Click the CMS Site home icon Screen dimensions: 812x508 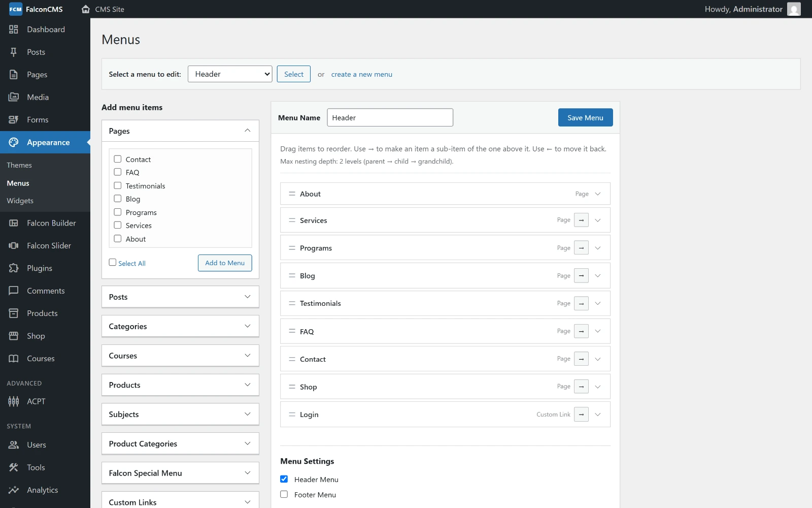(x=86, y=9)
